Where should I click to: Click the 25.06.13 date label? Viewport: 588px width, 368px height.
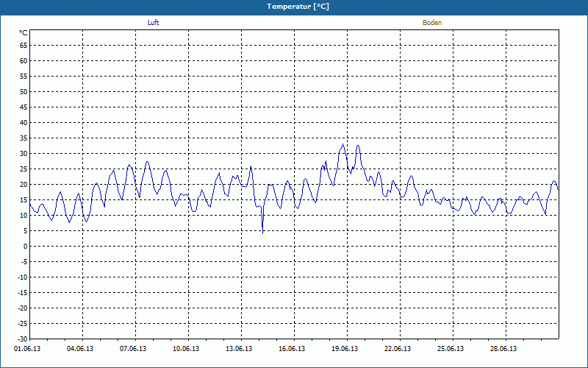point(450,349)
